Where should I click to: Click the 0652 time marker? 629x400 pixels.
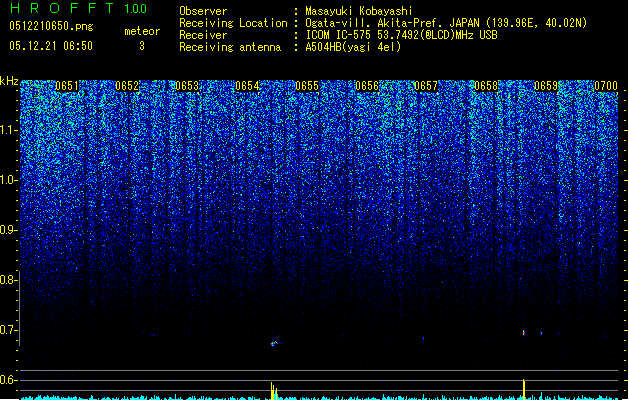tap(127, 86)
